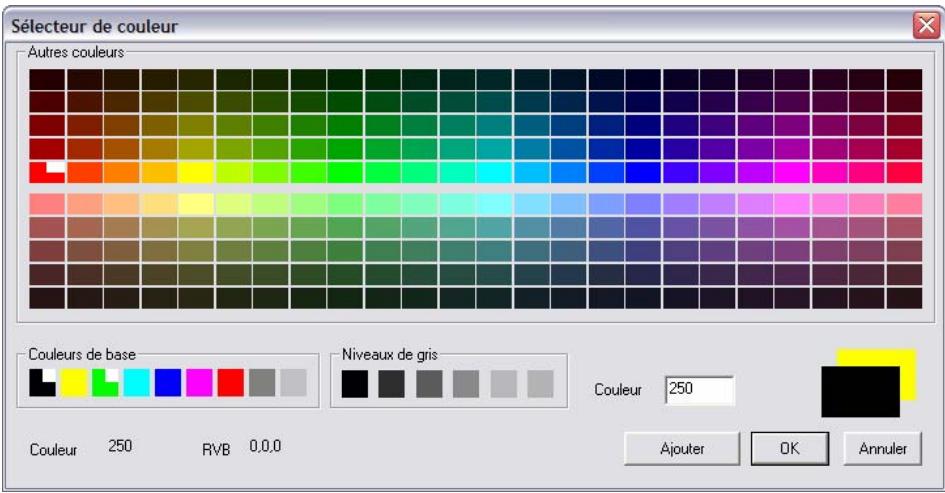The width and height of the screenshot is (945, 493).
Task: Pick second-darkest swatch in Niveaux de gris
Action: coord(392,384)
